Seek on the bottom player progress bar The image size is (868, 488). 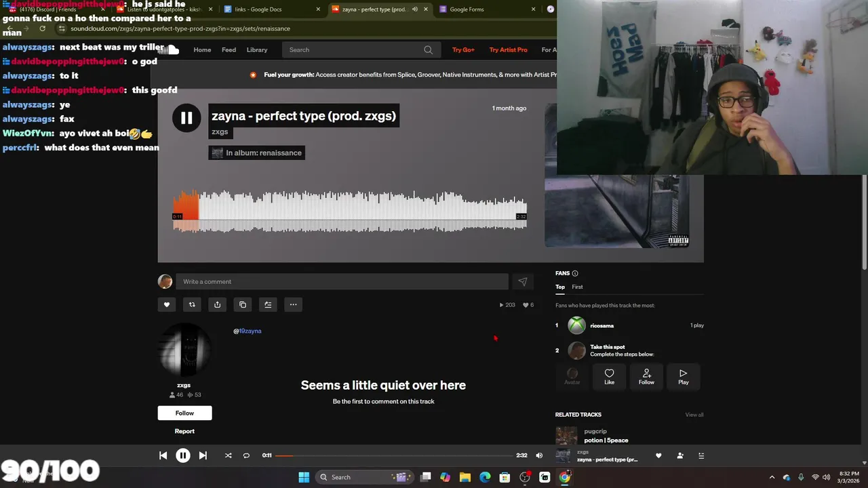394,455
